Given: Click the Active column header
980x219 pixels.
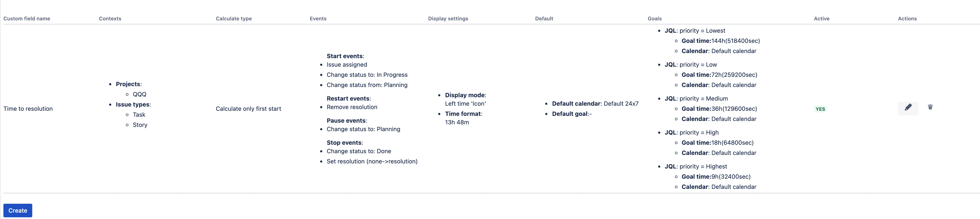Looking at the screenshot, I should pyautogui.click(x=821, y=19).
